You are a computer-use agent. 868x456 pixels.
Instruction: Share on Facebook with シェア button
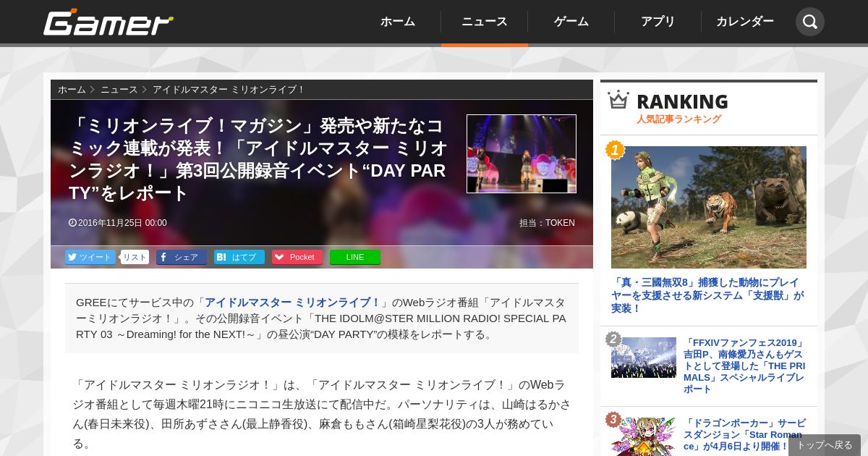(x=182, y=257)
